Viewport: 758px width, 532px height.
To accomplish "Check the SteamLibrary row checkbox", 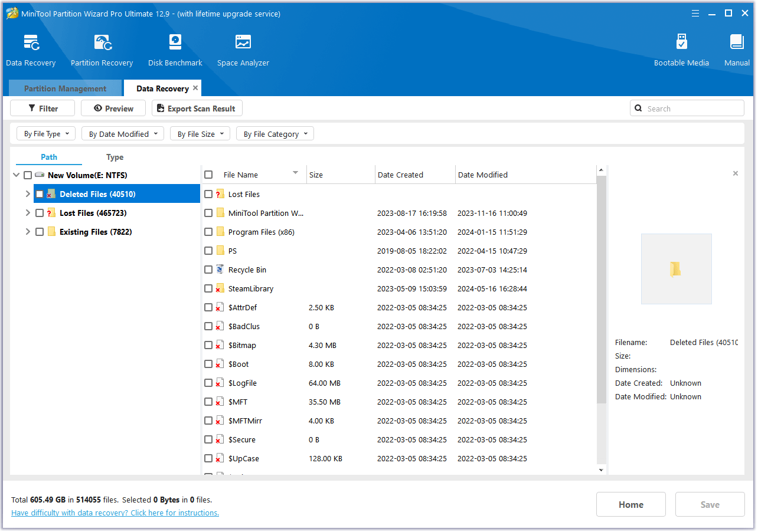I will (208, 288).
